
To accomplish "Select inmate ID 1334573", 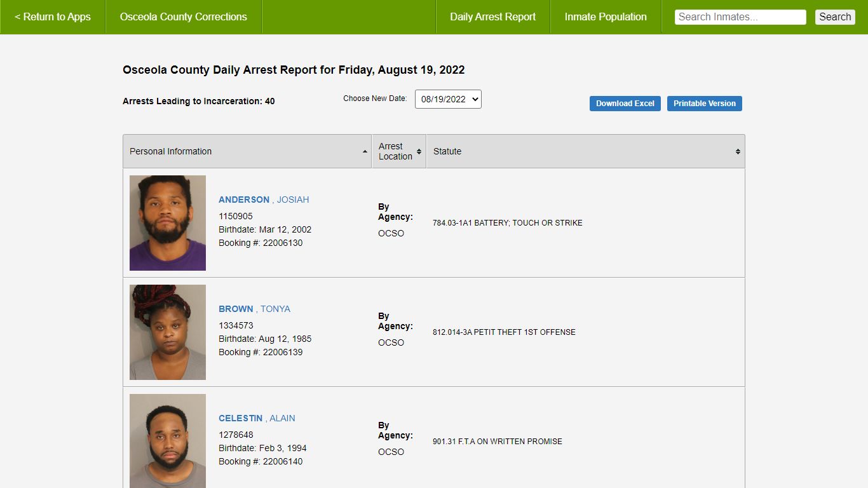I will pyautogui.click(x=236, y=325).
